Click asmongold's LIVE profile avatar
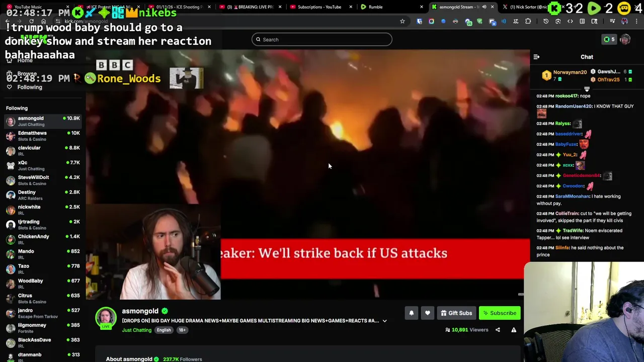 click(x=106, y=318)
